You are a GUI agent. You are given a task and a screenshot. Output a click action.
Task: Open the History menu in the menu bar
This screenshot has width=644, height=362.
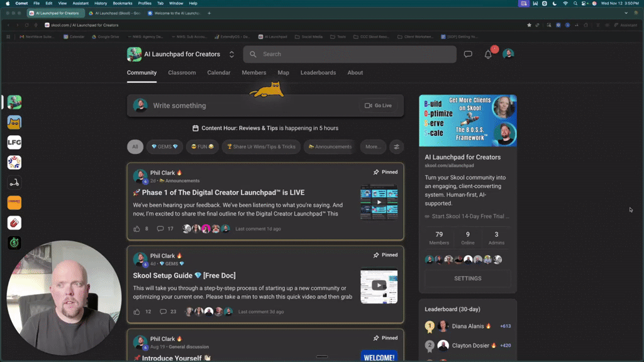click(x=100, y=3)
